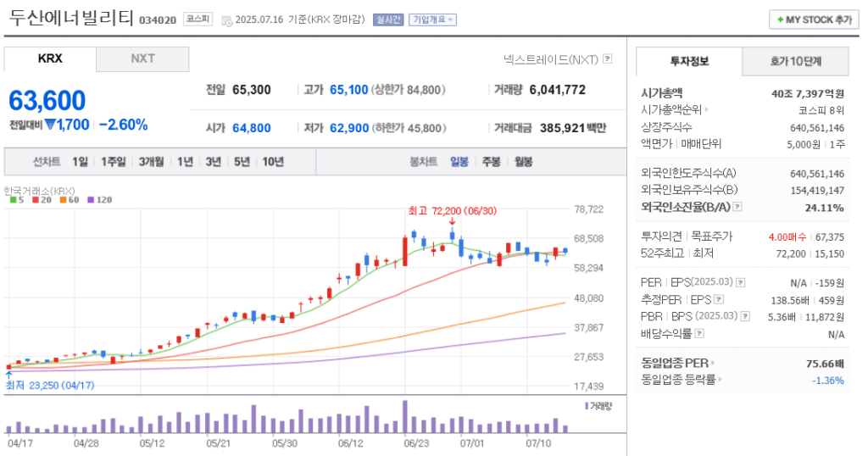
Task: Click the 두산에너빌리티 stock title
Action: [x=71, y=18]
